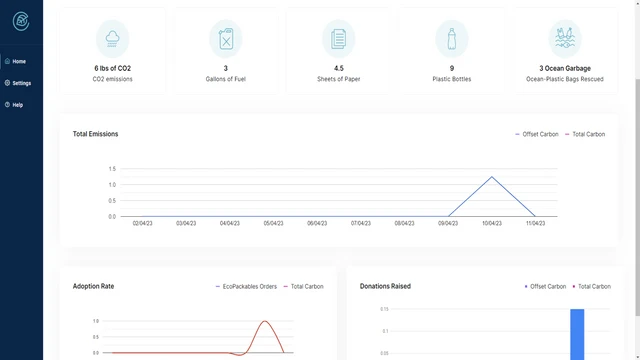Toggle Total Carbon legend in Adoption Rate
The height and width of the screenshot is (360, 640).
tap(303, 287)
